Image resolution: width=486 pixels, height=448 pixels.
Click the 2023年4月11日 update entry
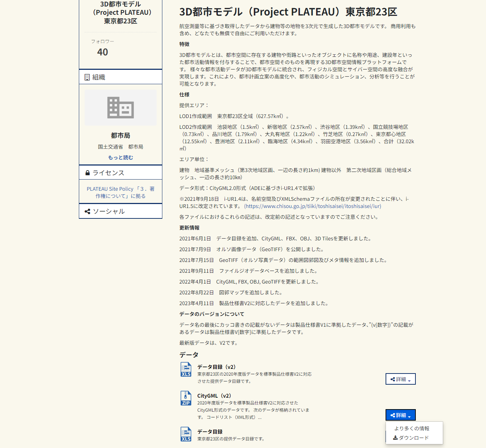(x=255, y=303)
